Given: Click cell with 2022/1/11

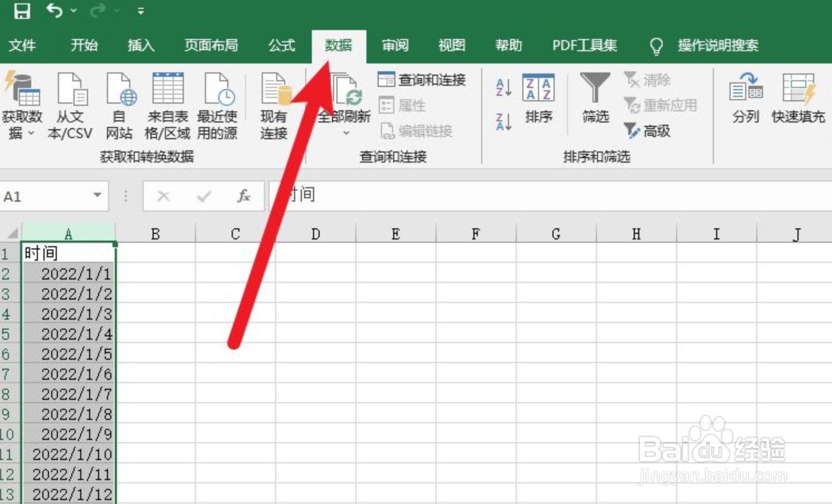Looking at the screenshot, I should 68,474.
